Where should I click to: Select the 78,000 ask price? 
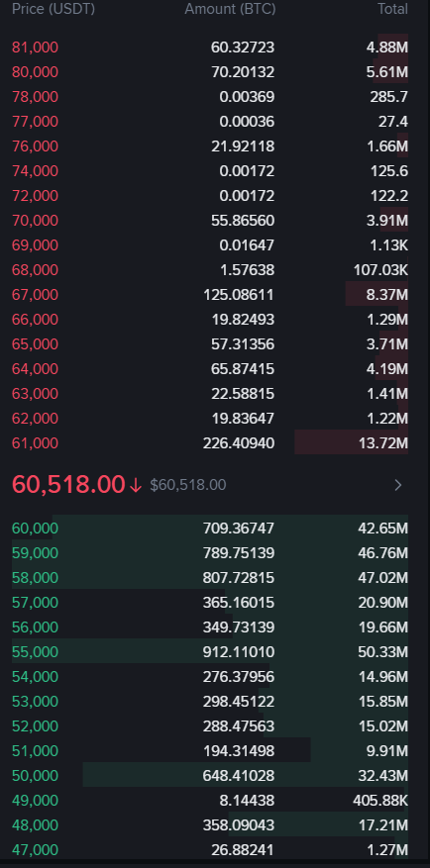point(35,97)
